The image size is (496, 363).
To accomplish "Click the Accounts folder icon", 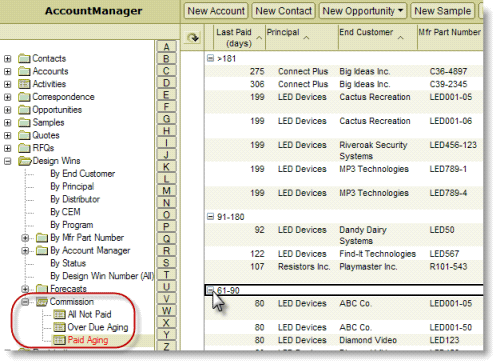I will click(24, 71).
